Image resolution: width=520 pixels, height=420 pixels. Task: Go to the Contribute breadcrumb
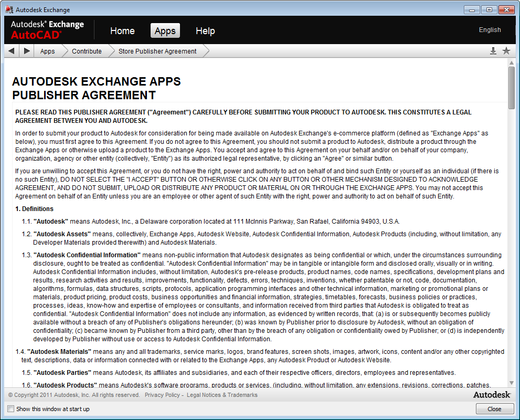[x=87, y=51]
